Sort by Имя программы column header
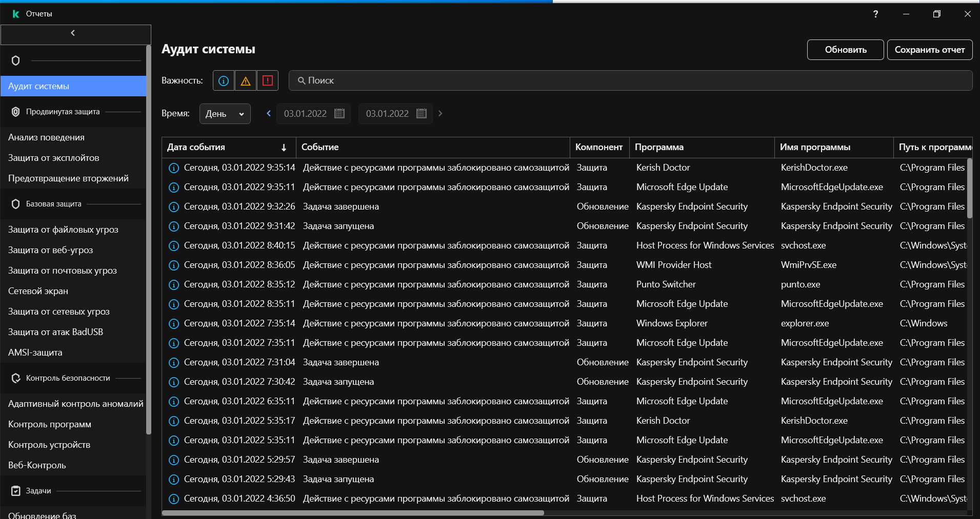The height and width of the screenshot is (519, 980). click(834, 147)
